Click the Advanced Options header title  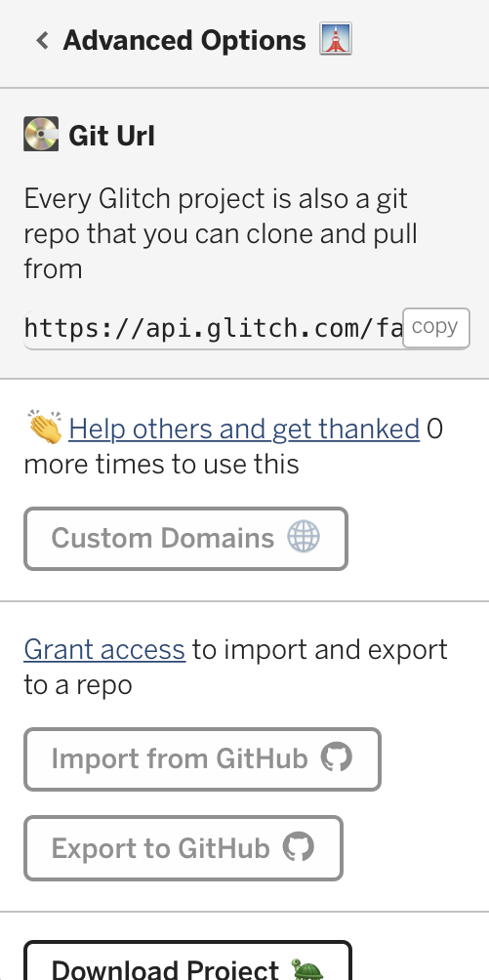[x=184, y=41]
